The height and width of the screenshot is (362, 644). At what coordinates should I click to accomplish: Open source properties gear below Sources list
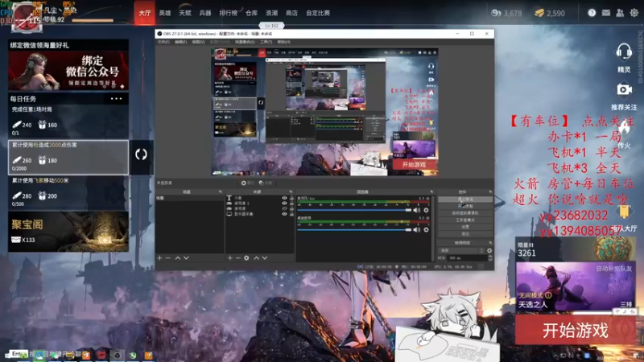point(246,257)
